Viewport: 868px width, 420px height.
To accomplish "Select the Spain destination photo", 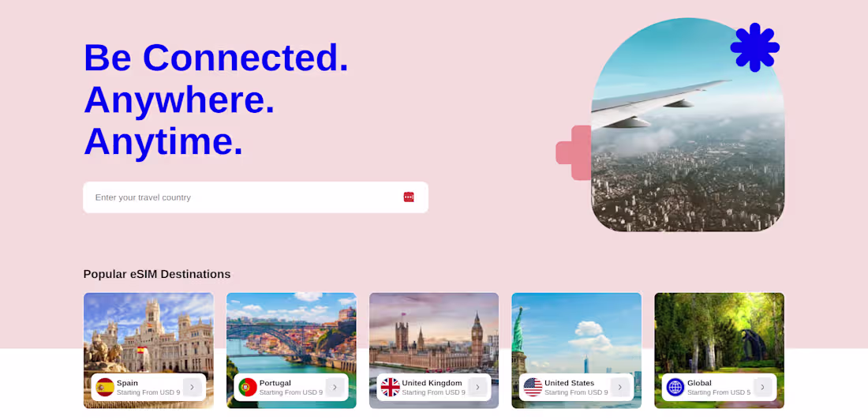I will point(148,332).
